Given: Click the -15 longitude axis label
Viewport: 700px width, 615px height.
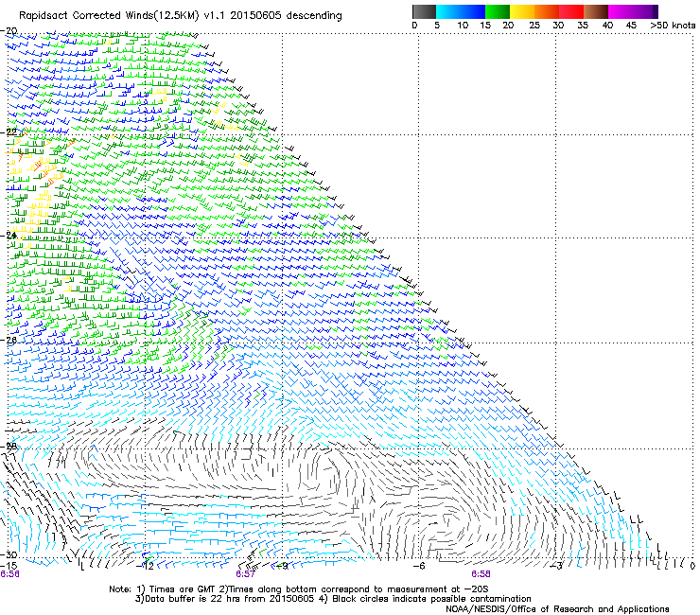Looking at the screenshot, I should coord(9,566).
